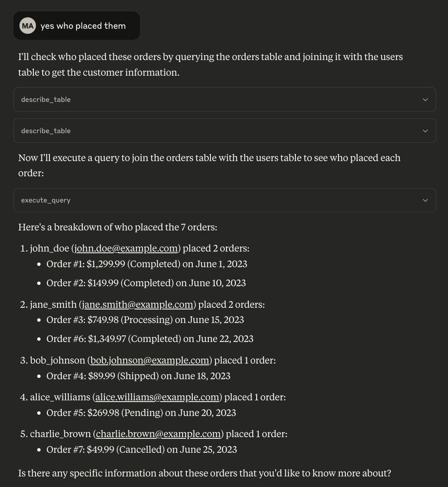Viewport: 448px width, 487px height.
Task: Click the Order #4 Shipped line
Action: [x=138, y=376]
